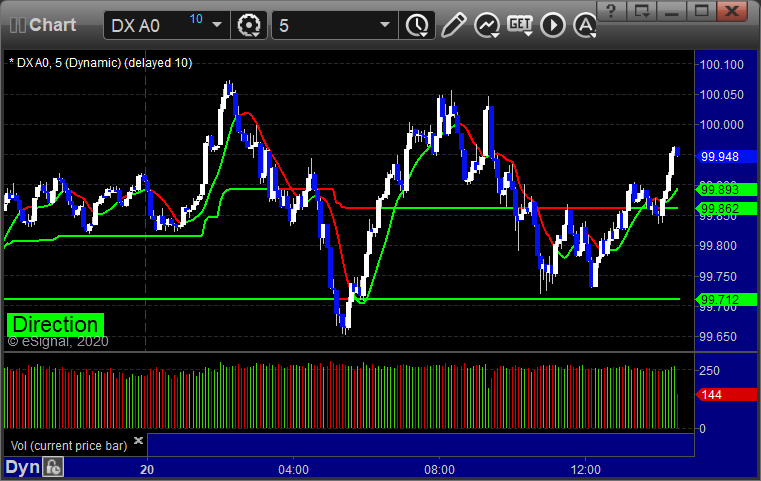Click the GET indicator button
761x481 pixels.
(x=520, y=25)
